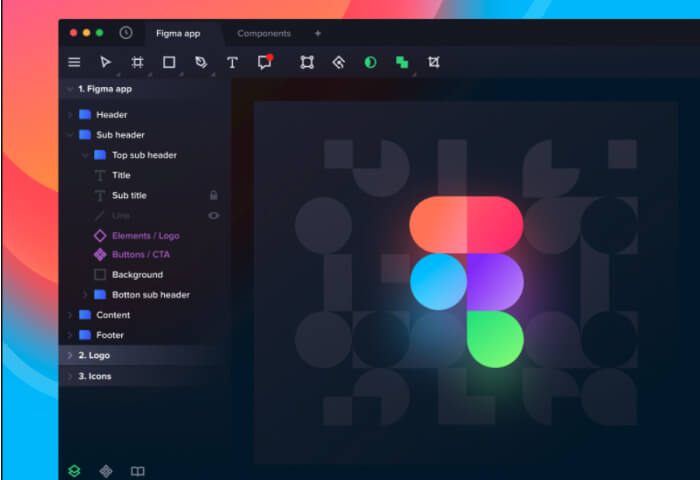Toggle the green contrast mask icon
The width and height of the screenshot is (700, 480).
(x=370, y=62)
